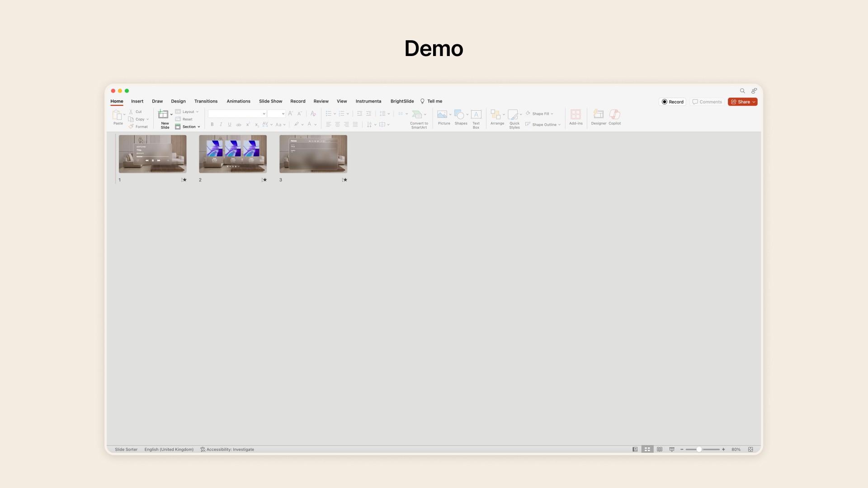Open the Designer pane
868x488 pixels.
coord(598,115)
